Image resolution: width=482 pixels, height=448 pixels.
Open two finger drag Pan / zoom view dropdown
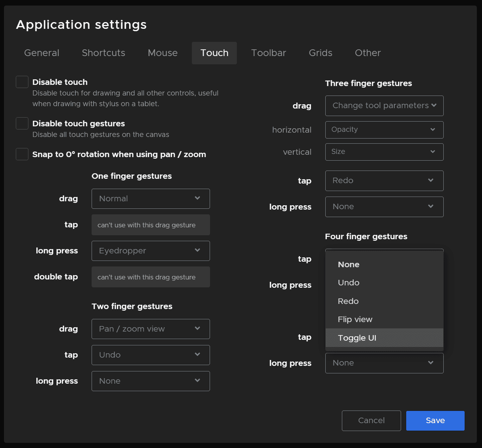pos(150,329)
